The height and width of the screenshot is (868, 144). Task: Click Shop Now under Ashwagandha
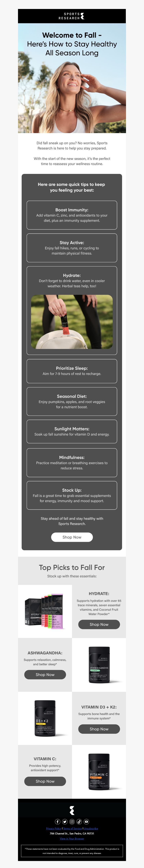[x=45, y=675]
